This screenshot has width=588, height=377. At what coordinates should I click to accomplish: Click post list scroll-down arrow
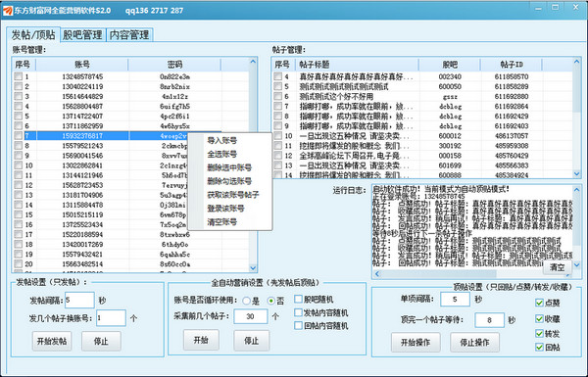point(577,173)
